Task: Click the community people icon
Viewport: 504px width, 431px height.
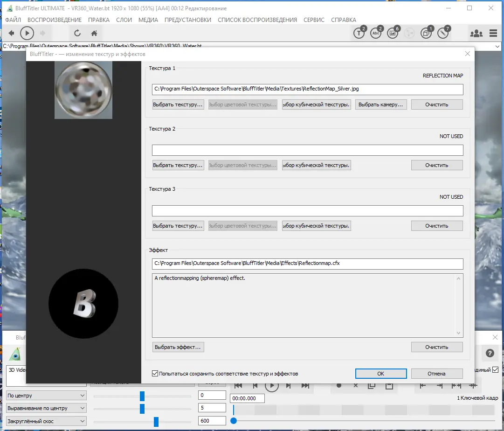Action: pos(476,33)
